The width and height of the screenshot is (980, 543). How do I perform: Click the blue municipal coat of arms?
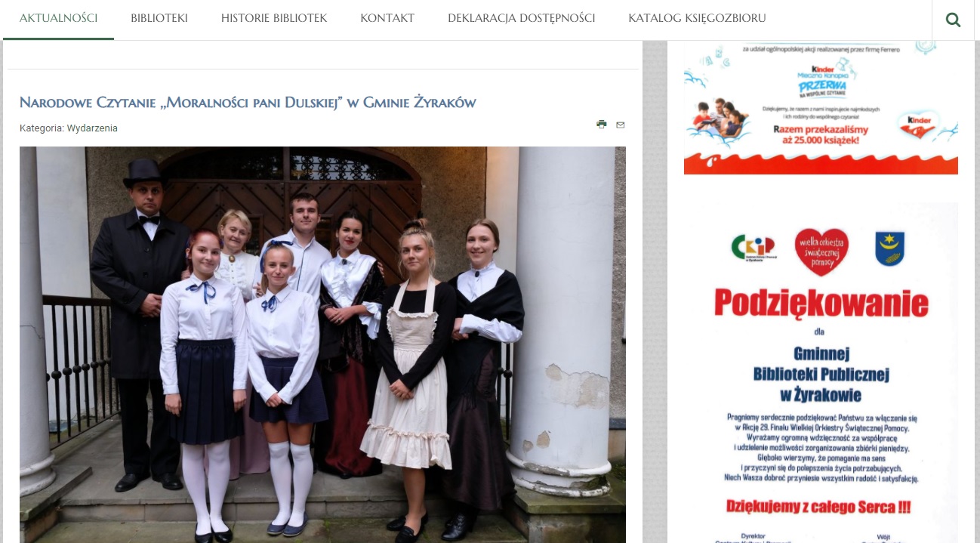pos(890,249)
